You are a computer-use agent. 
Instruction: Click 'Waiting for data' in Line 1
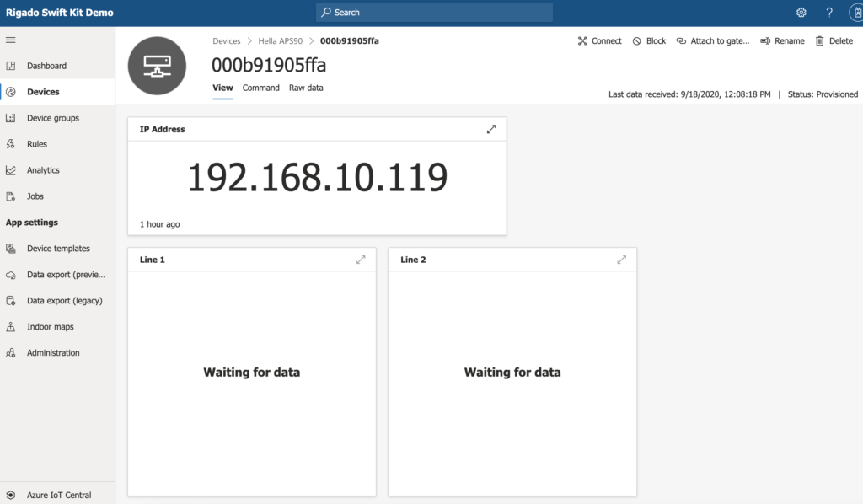251,373
